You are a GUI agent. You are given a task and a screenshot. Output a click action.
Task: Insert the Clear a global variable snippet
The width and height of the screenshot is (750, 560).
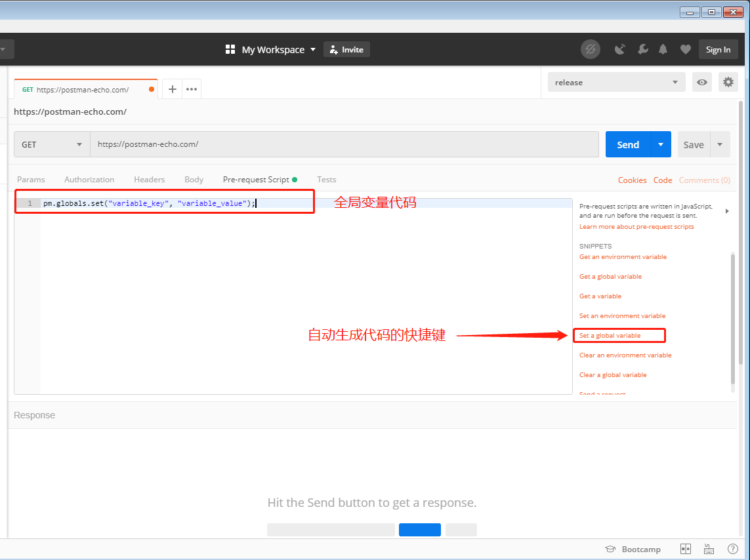pyautogui.click(x=613, y=374)
